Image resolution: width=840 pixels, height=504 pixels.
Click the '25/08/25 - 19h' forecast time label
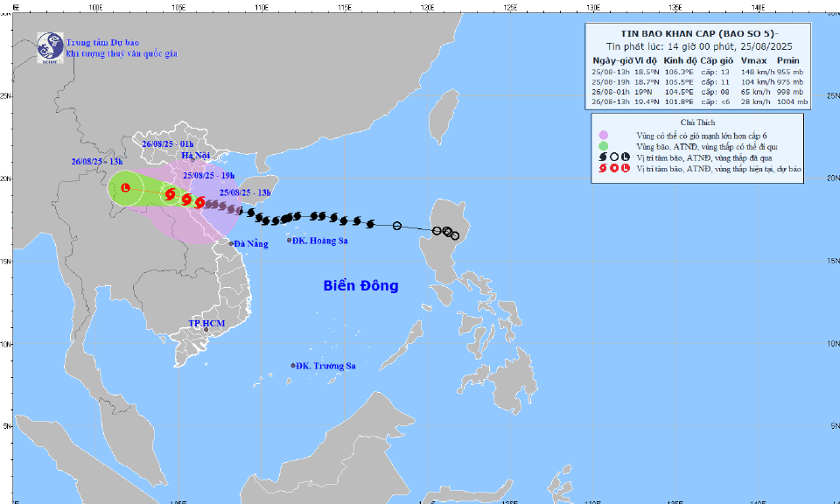click(x=208, y=176)
